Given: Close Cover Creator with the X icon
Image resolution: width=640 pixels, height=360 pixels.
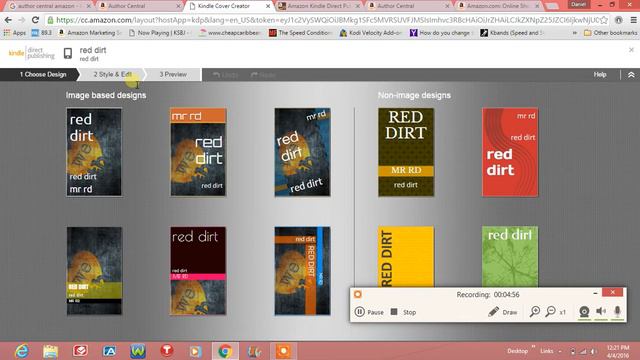Looking at the screenshot, I should click(631, 50).
